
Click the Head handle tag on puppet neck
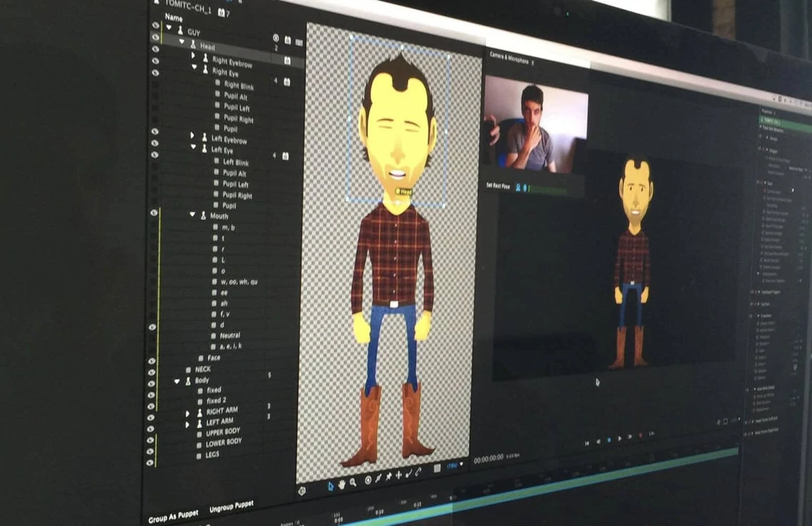(x=404, y=192)
